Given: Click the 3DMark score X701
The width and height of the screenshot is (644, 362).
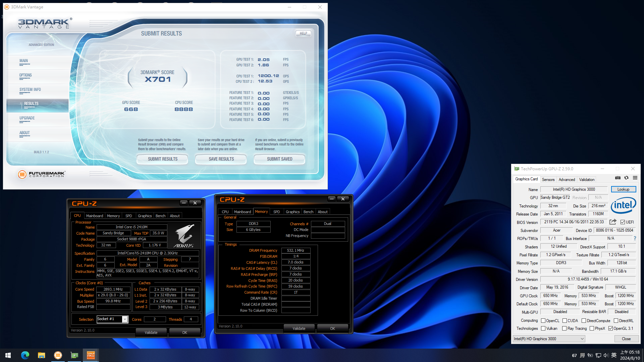Looking at the screenshot, I should tap(158, 79).
